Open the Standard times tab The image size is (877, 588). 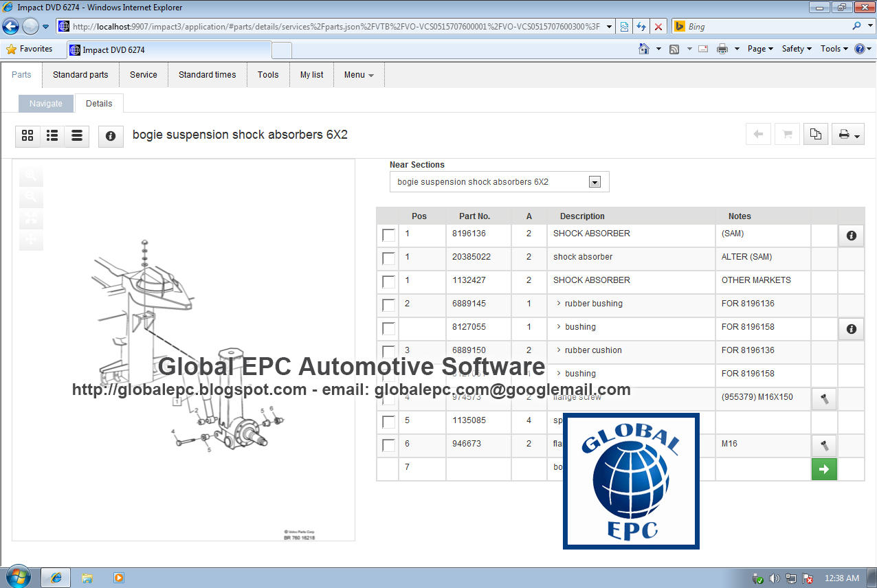pyautogui.click(x=207, y=74)
